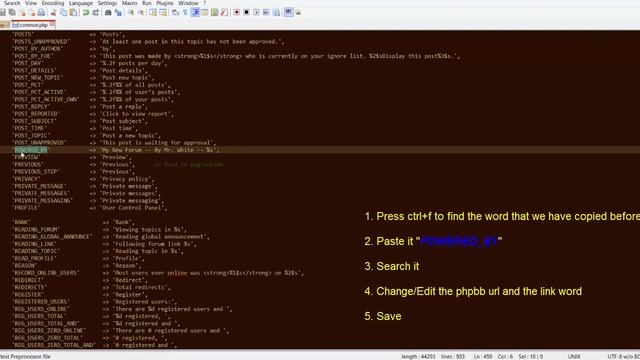Open the Plugins menu

pyautogui.click(x=165, y=3)
